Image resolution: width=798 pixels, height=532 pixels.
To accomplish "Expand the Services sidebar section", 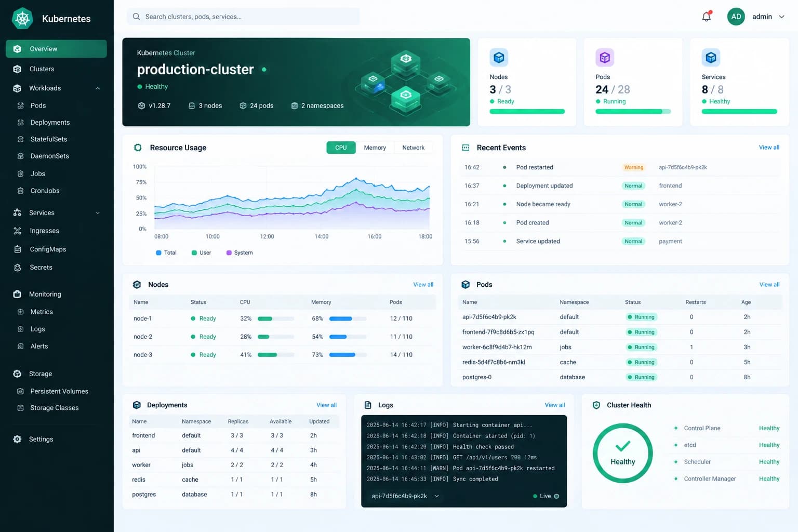I will (98, 213).
